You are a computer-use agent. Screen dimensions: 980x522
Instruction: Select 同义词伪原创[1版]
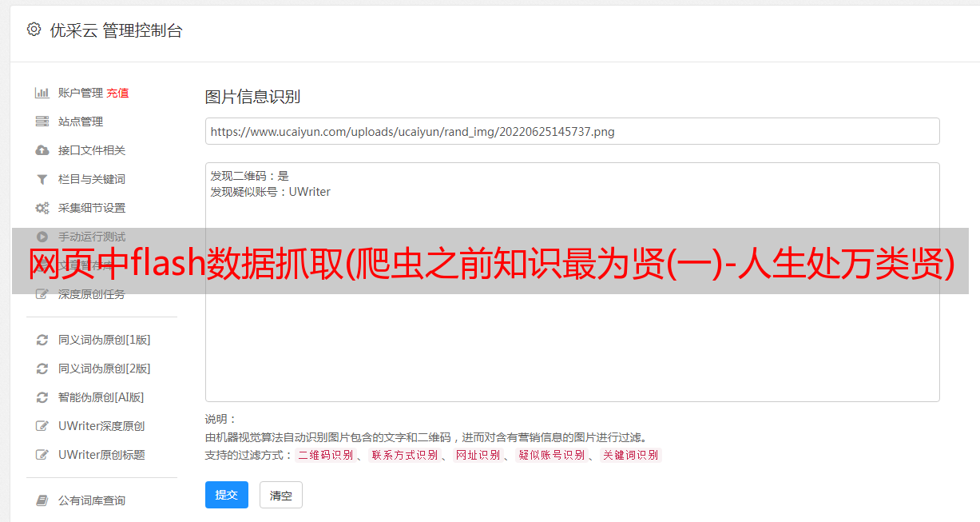click(x=105, y=340)
